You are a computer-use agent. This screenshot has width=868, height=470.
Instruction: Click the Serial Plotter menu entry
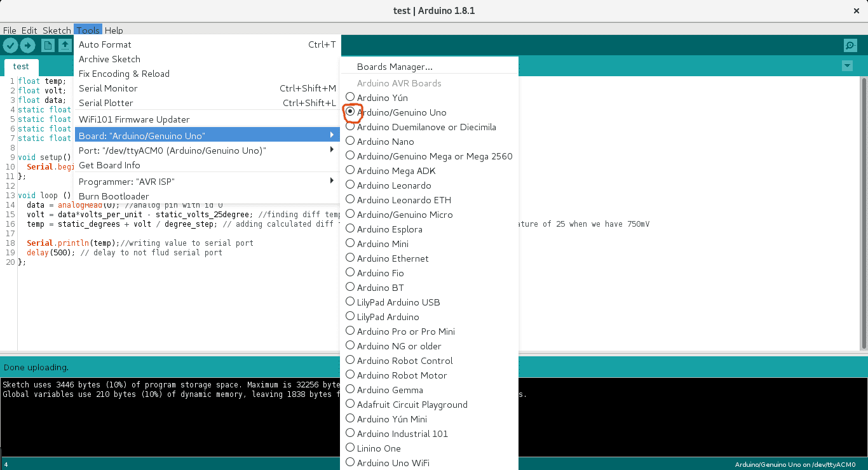tap(106, 103)
